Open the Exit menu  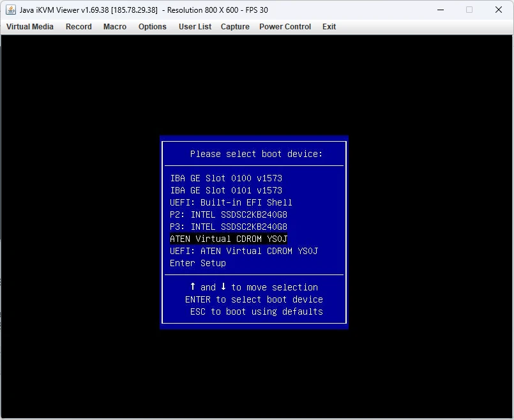coord(329,27)
